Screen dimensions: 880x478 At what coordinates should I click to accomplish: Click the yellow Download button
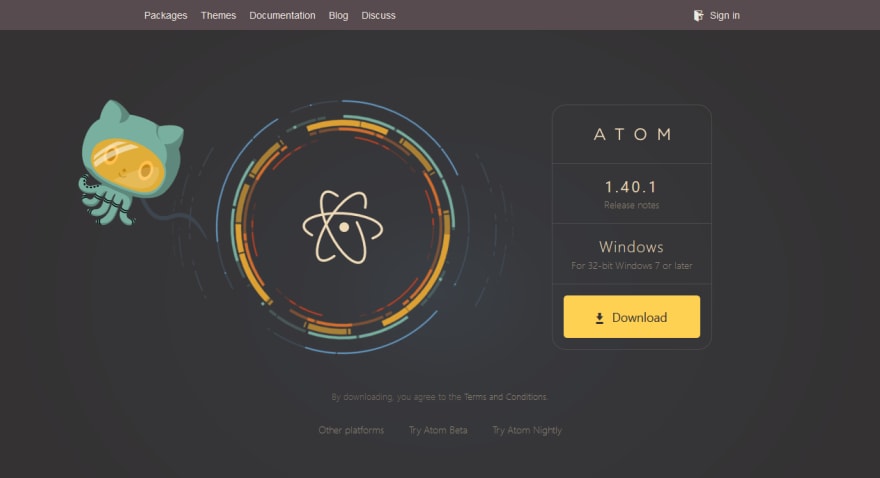point(631,316)
